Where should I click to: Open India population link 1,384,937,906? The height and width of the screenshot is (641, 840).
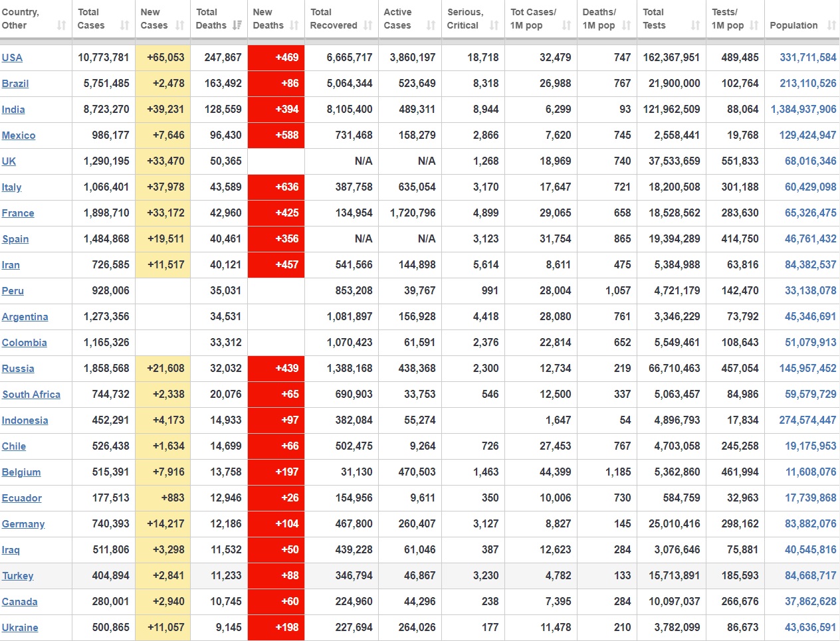[803, 109]
